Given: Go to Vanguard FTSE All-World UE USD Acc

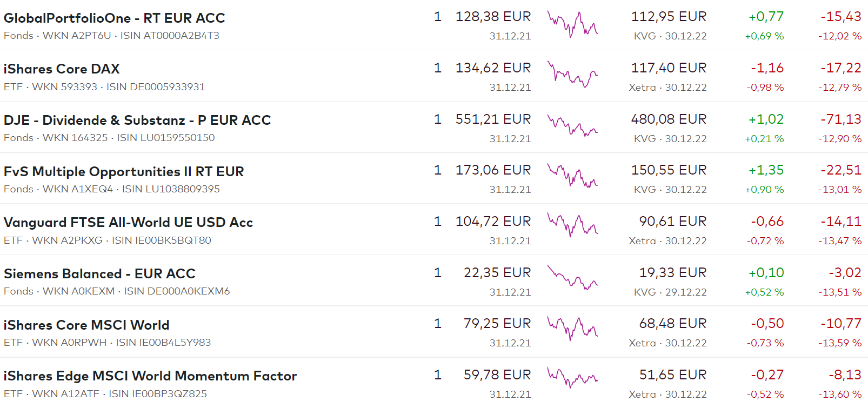Looking at the screenshot, I should [x=128, y=222].
